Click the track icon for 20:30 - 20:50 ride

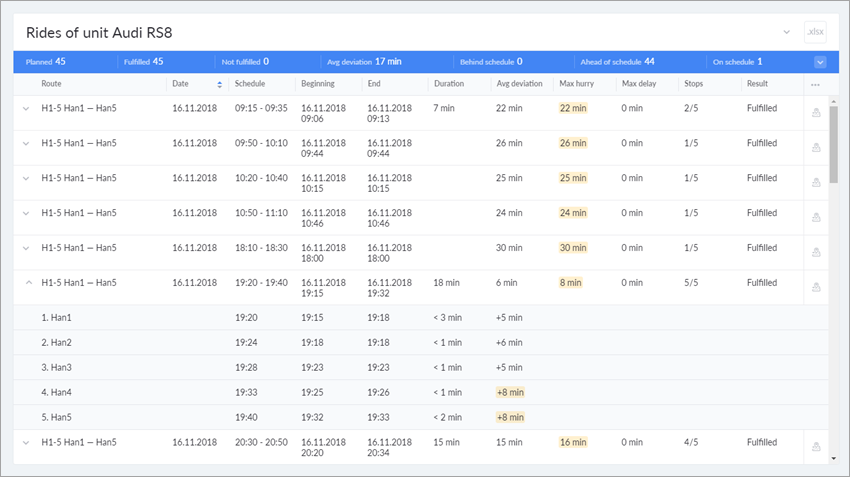[x=816, y=446]
